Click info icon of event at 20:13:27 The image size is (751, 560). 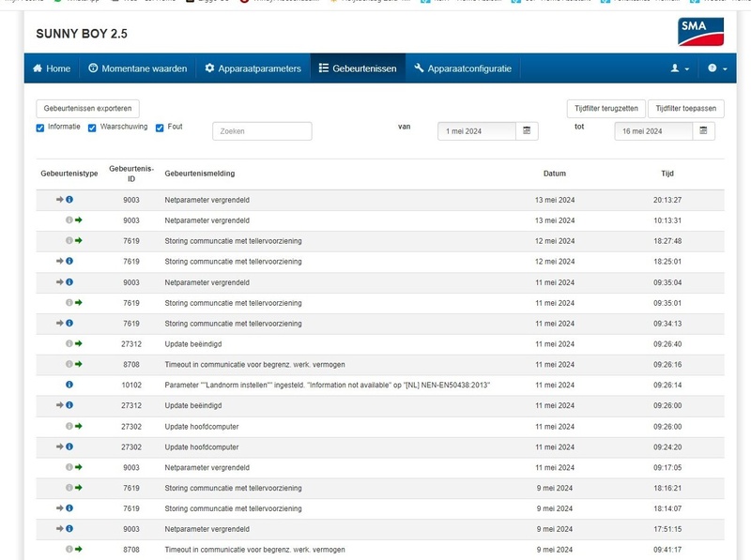click(x=69, y=200)
